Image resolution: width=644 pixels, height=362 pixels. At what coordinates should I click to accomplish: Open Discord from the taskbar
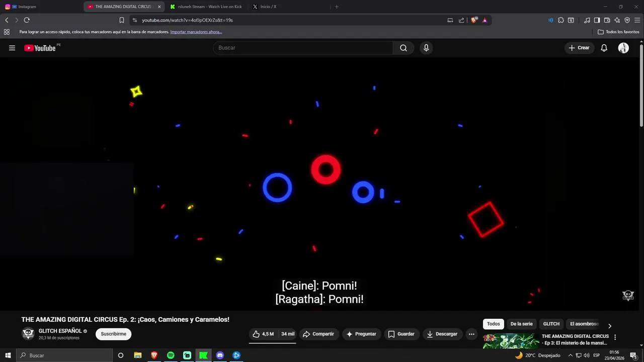[220, 355]
